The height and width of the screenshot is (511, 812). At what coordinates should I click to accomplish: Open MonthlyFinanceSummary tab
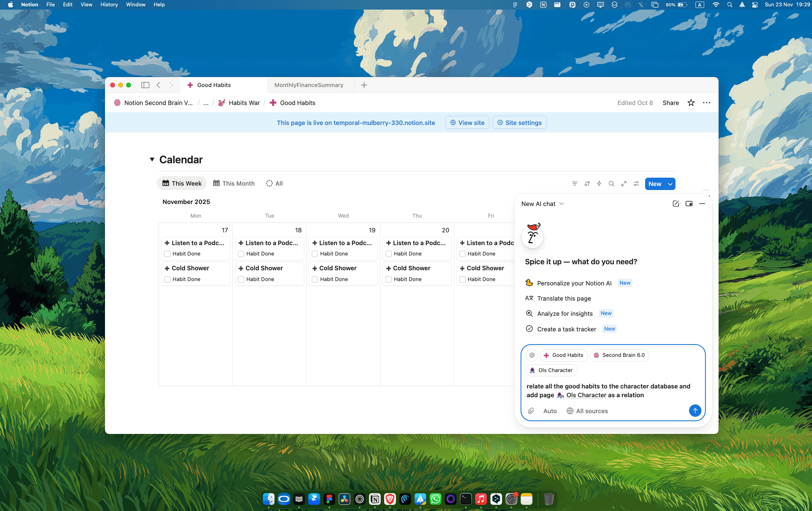pyautogui.click(x=309, y=85)
